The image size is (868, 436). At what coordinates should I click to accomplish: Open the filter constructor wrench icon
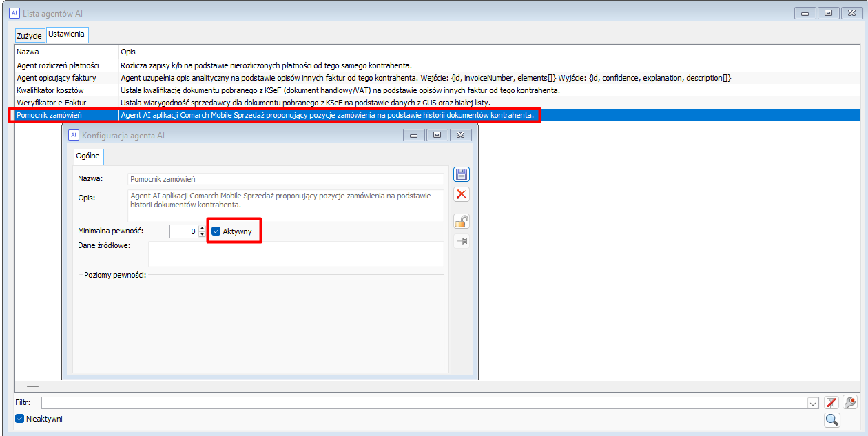pyautogui.click(x=851, y=403)
